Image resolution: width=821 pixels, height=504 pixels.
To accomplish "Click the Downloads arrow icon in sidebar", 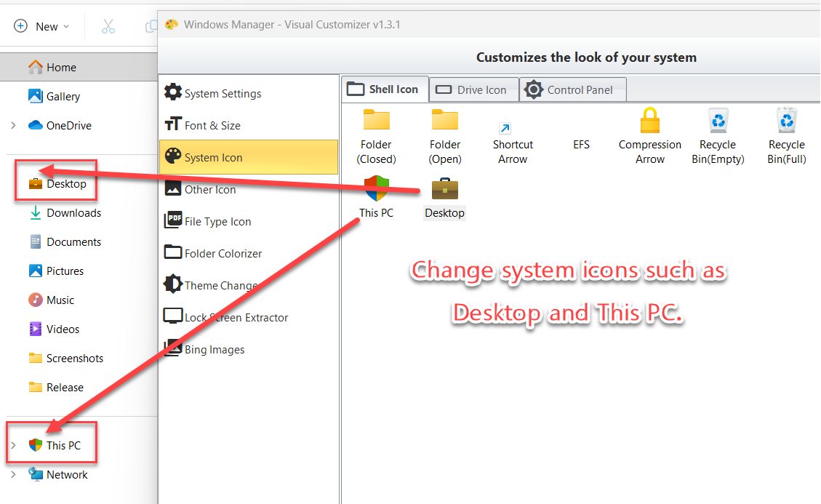I will pos(36,212).
